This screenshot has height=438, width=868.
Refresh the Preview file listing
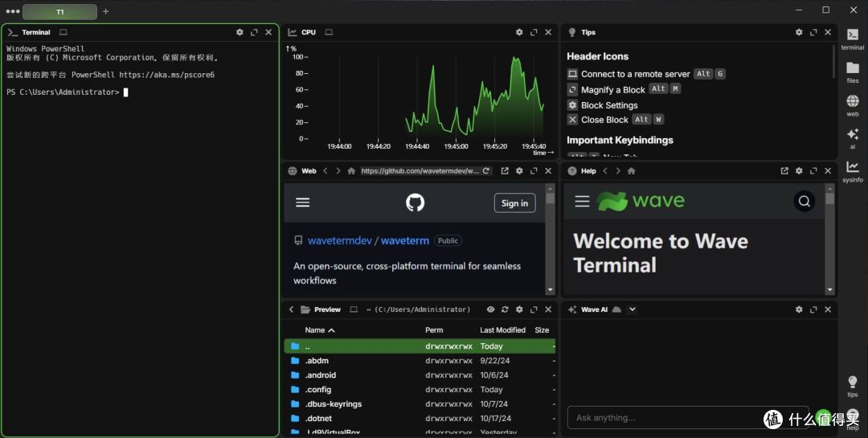505,309
